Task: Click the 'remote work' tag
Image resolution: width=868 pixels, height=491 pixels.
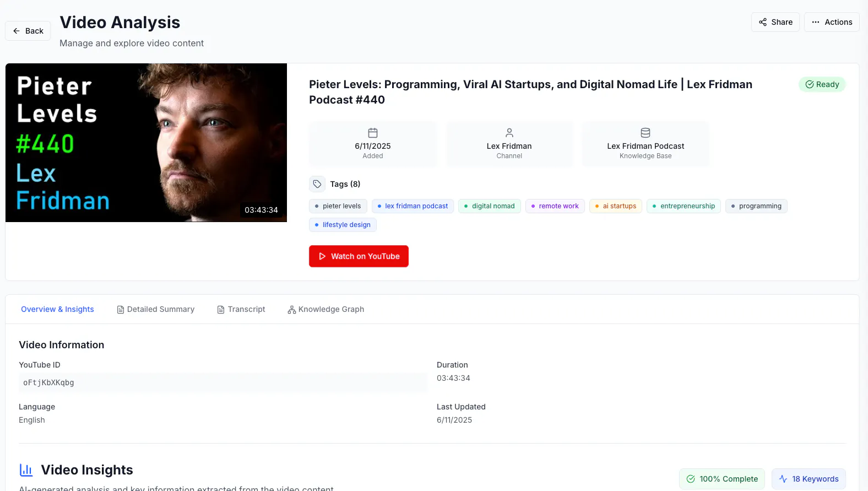Action: click(555, 206)
